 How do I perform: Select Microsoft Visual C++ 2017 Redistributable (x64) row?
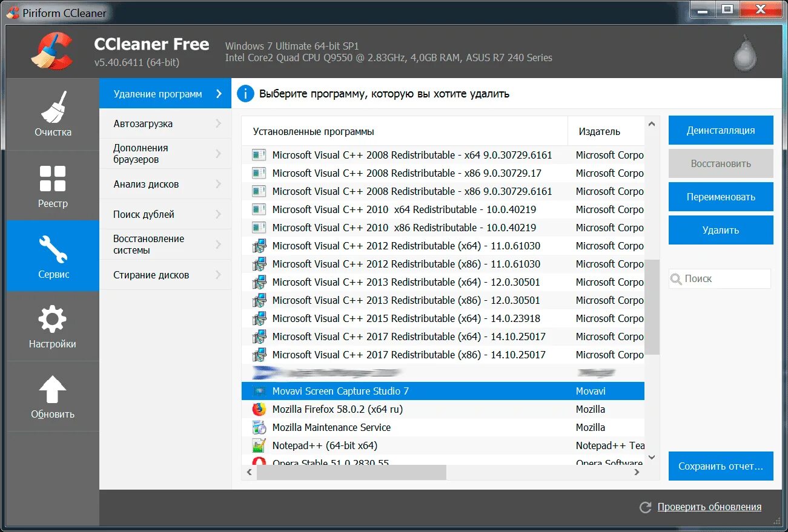(443, 337)
